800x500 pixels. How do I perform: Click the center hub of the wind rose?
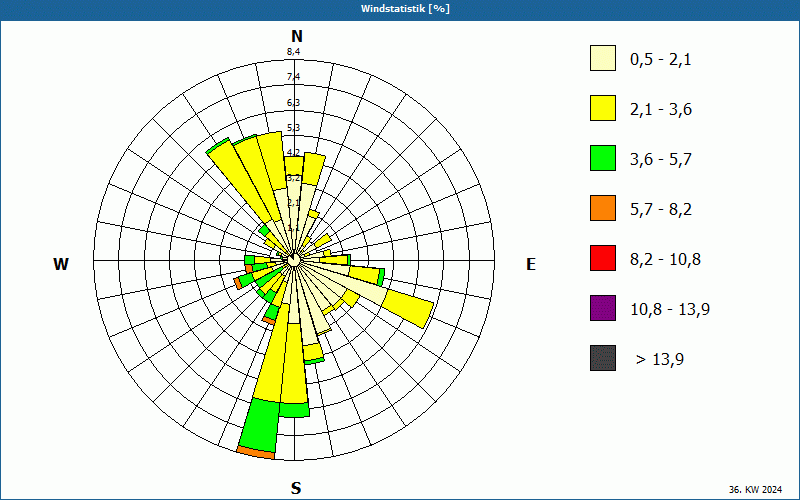294,260
